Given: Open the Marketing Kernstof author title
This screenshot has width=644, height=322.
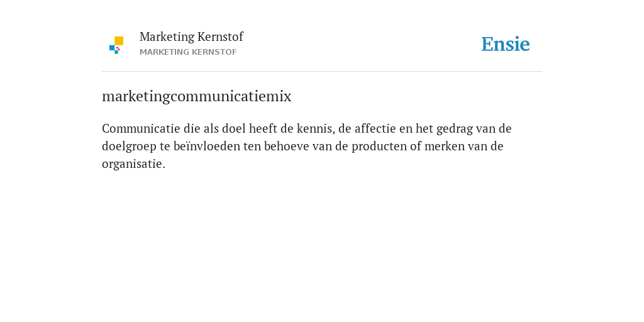Looking at the screenshot, I should pyautogui.click(x=191, y=36).
